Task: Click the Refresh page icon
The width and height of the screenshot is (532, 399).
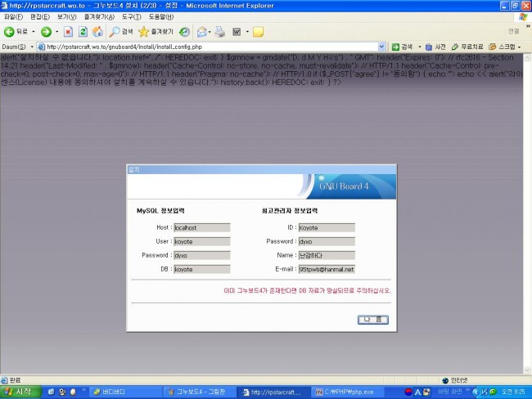Action: click(x=83, y=32)
